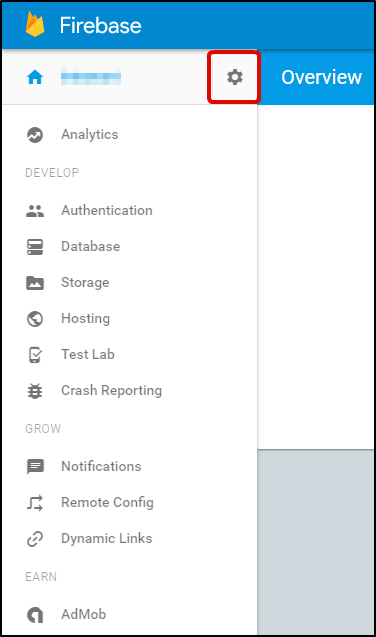The width and height of the screenshot is (376, 637).
Task: Click the Firebase flame logo
Action: point(35,24)
